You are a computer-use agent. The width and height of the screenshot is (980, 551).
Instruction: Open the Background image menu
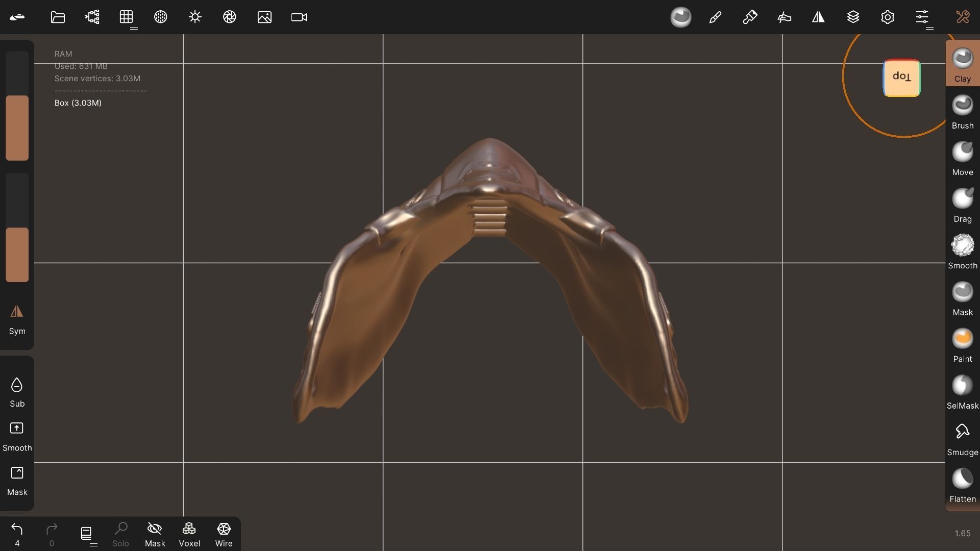264,17
